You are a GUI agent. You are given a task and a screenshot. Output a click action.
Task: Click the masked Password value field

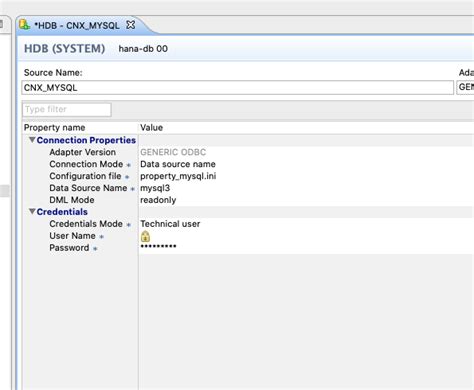(158, 247)
